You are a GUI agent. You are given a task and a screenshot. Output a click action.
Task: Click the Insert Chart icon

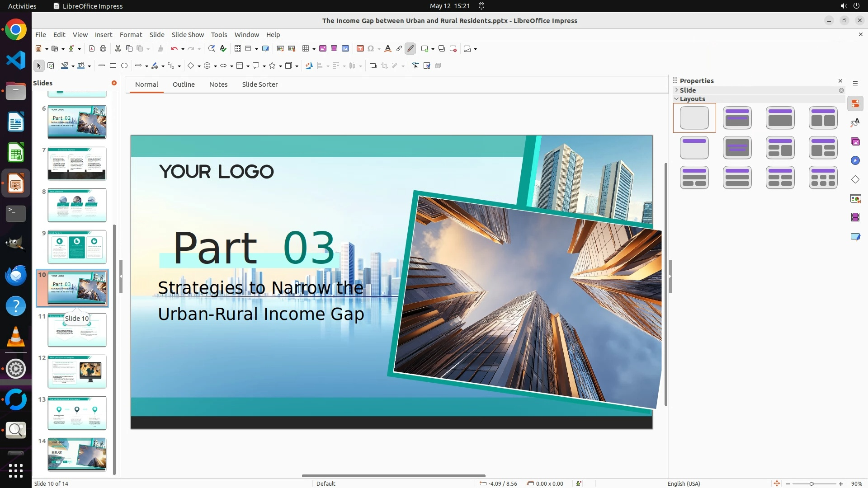[x=345, y=49]
